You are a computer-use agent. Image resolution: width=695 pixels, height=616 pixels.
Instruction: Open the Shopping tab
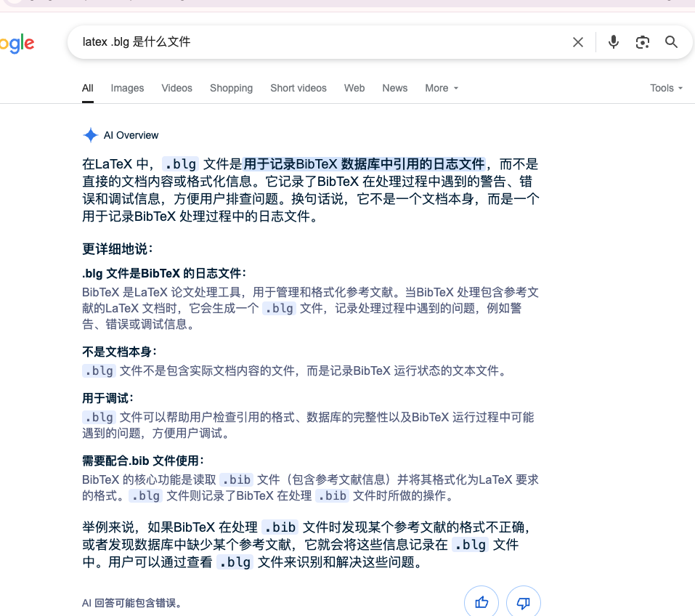click(x=232, y=88)
